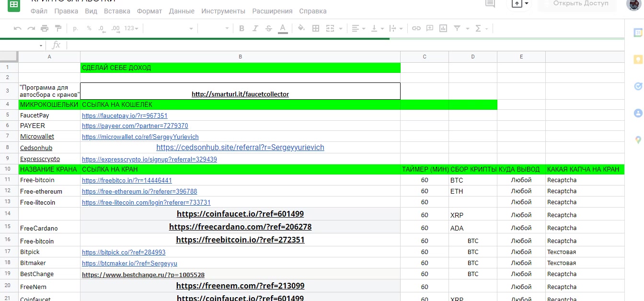Open the Правка menu
This screenshot has height=301, width=644.
pyautogui.click(x=66, y=11)
